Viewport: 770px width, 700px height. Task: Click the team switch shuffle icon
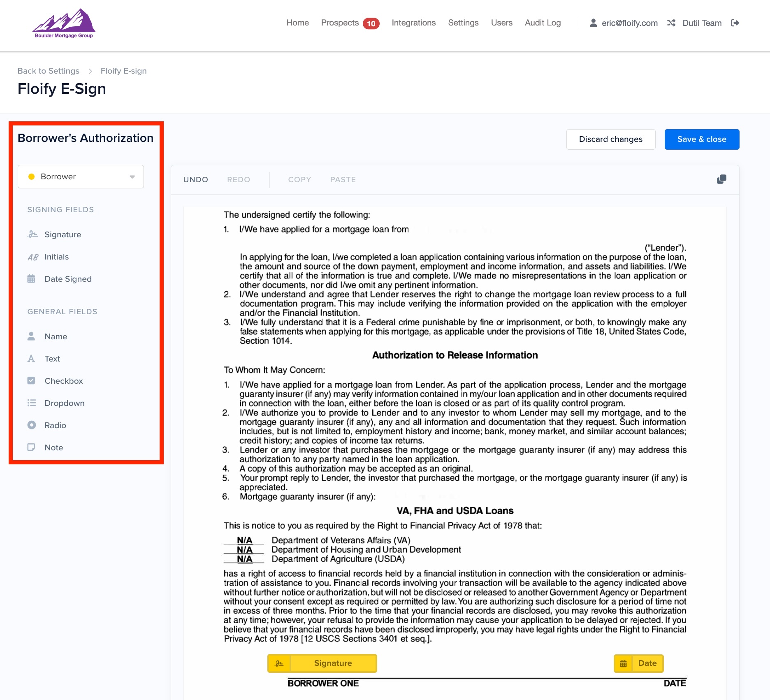point(671,23)
